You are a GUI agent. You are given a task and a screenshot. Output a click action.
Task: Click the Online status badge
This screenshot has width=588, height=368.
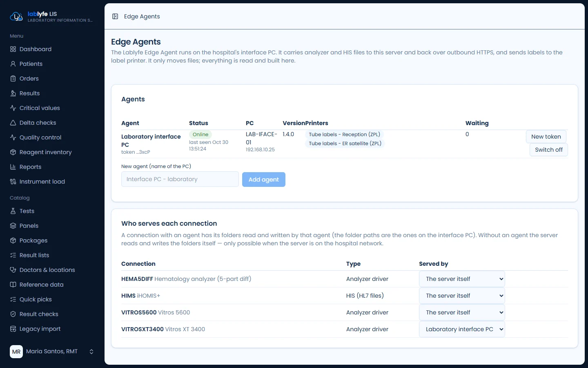coord(200,135)
